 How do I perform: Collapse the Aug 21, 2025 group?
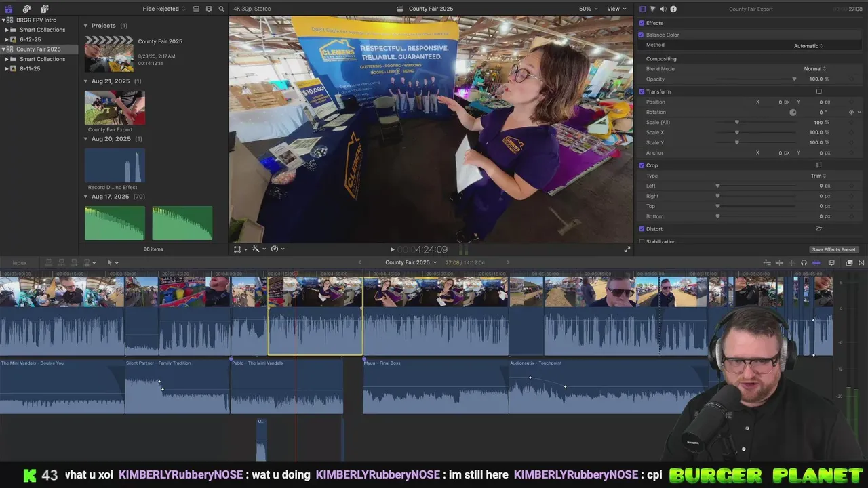pos(86,81)
